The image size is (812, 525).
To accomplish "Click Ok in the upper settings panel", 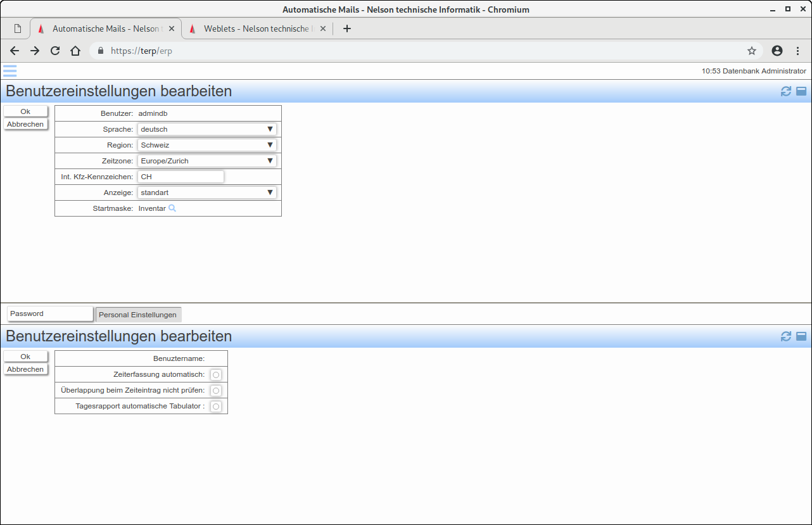I will (25, 111).
